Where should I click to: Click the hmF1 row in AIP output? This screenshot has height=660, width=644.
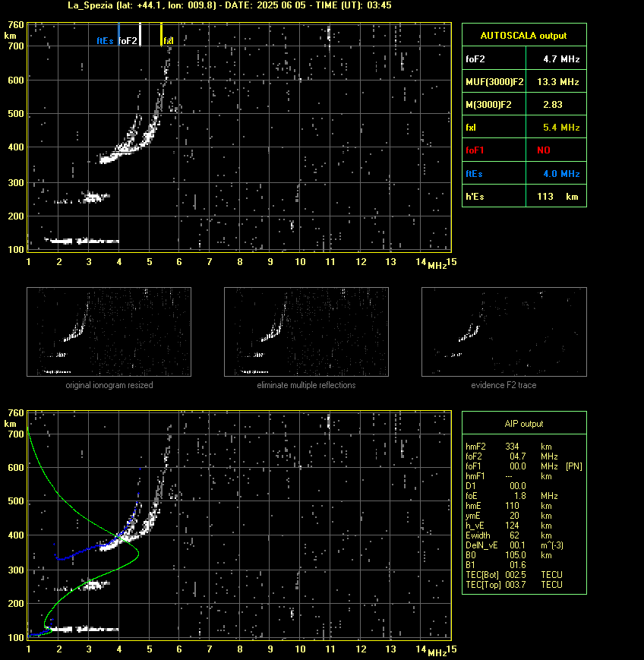point(509,476)
